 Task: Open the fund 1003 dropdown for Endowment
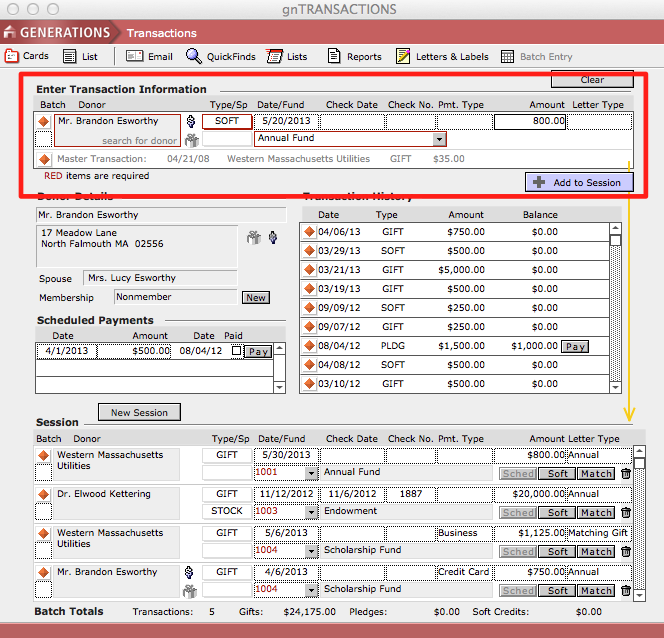[310, 512]
